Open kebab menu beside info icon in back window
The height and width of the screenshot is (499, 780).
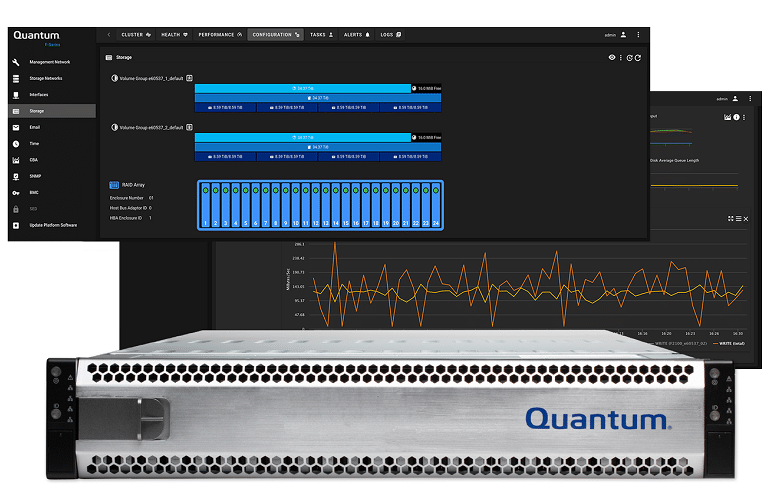click(744, 117)
